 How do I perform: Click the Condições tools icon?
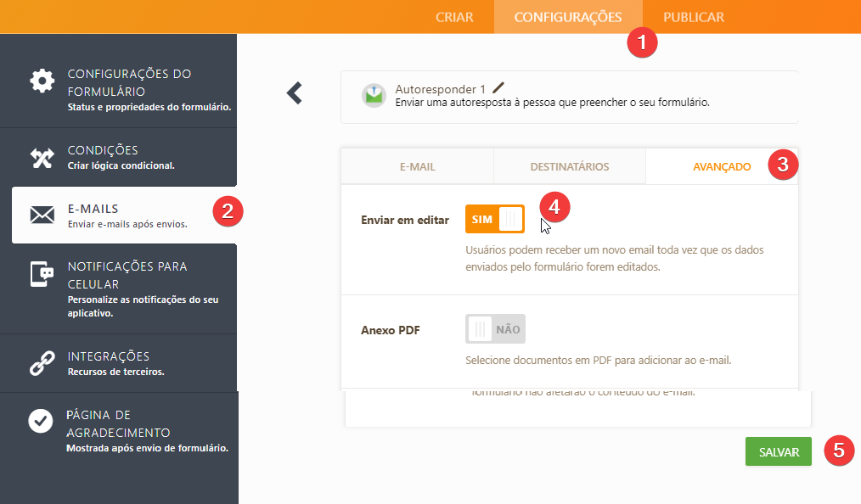42,158
